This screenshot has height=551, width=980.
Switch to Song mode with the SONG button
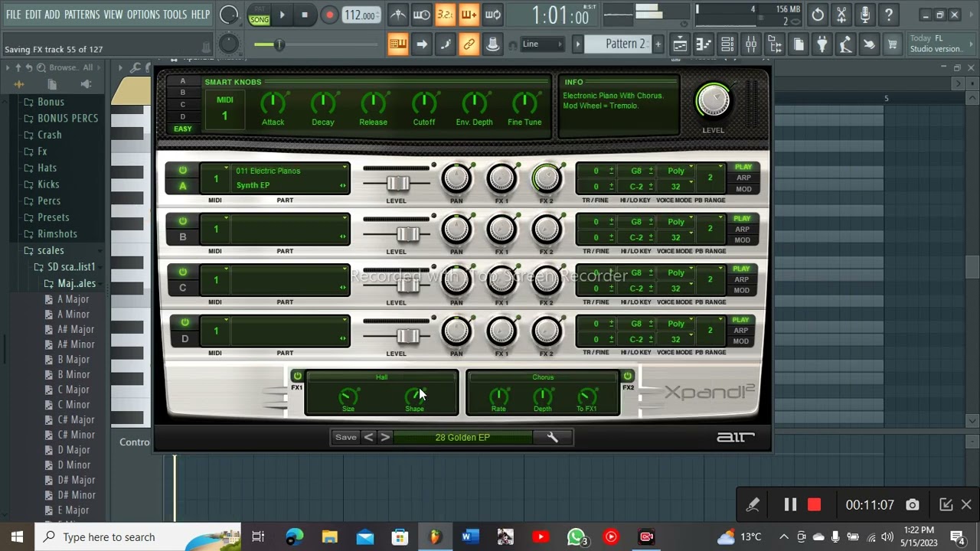260,19
